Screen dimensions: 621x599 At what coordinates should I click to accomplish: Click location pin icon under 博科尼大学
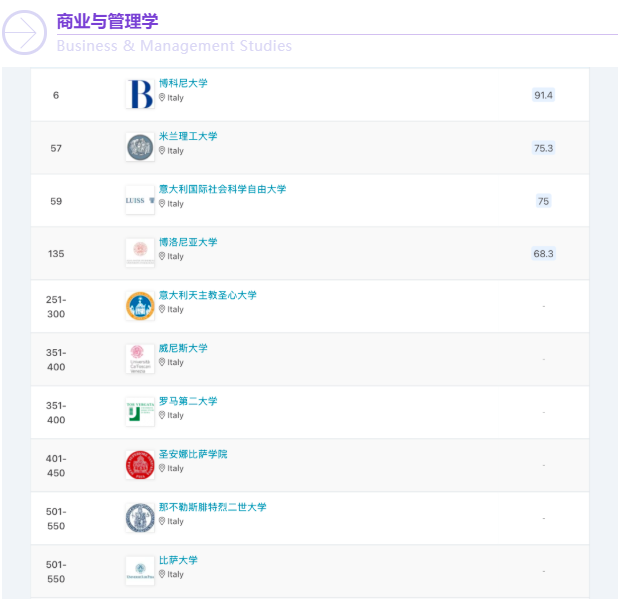pyautogui.click(x=162, y=97)
